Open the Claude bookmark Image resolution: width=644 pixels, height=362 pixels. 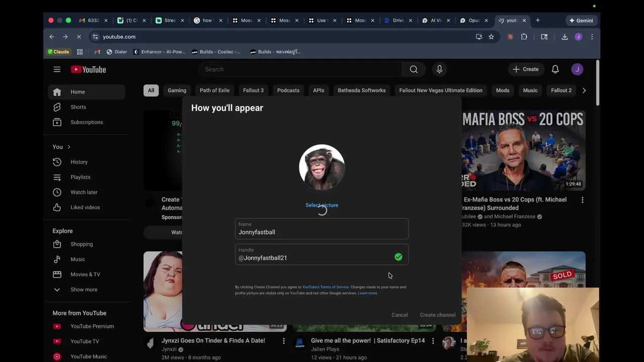pyautogui.click(x=58, y=52)
